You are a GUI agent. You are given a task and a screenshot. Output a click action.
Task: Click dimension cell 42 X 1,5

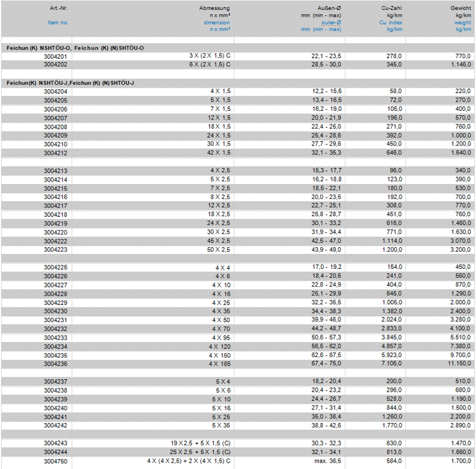pos(219,152)
